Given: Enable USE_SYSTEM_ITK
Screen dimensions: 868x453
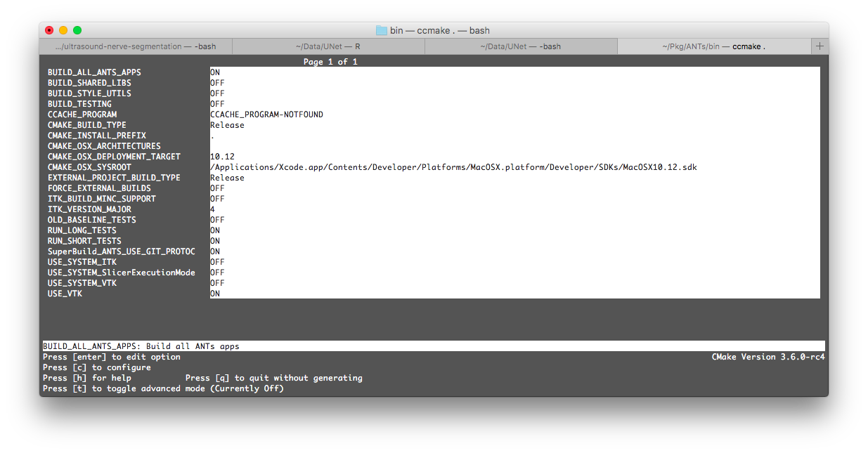Looking at the screenshot, I should (x=217, y=261).
